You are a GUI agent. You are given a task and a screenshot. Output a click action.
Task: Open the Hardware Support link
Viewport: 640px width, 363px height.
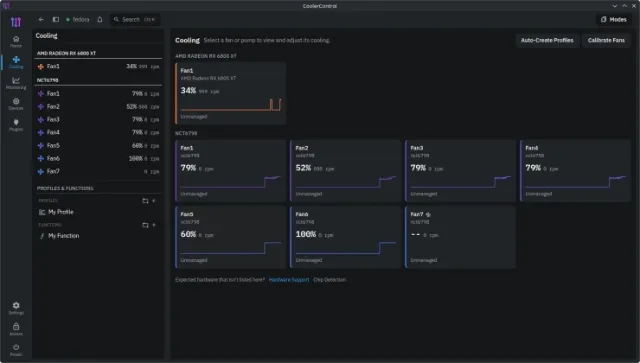[x=289, y=280]
